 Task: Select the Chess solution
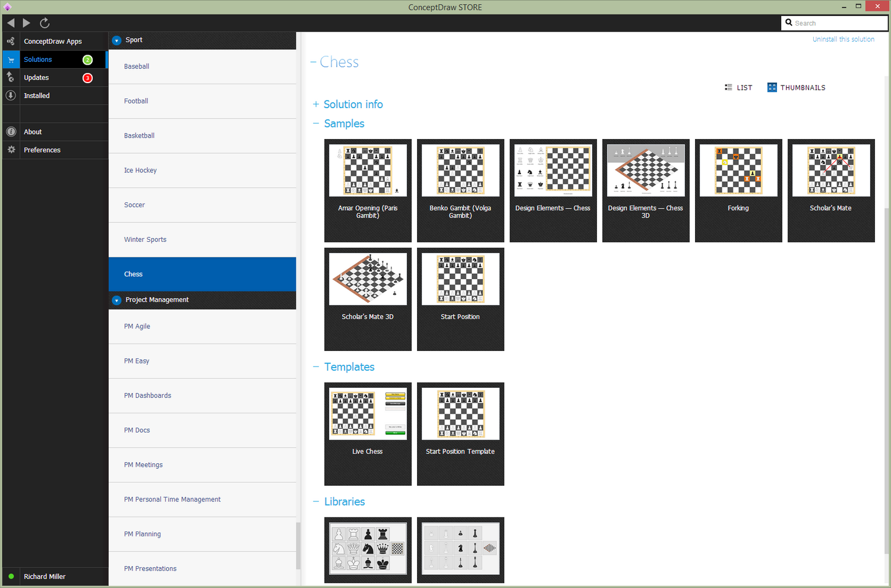[202, 274]
